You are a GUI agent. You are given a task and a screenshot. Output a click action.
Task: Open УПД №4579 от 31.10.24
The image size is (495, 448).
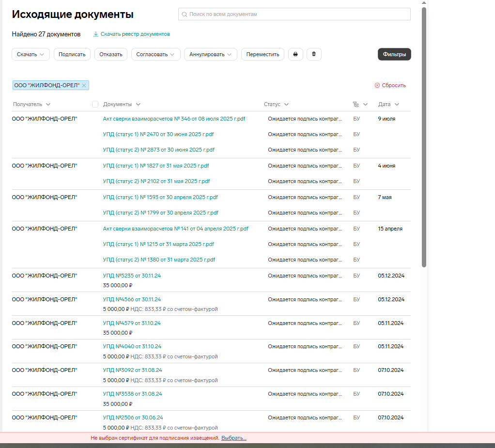click(x=132, y=324)
